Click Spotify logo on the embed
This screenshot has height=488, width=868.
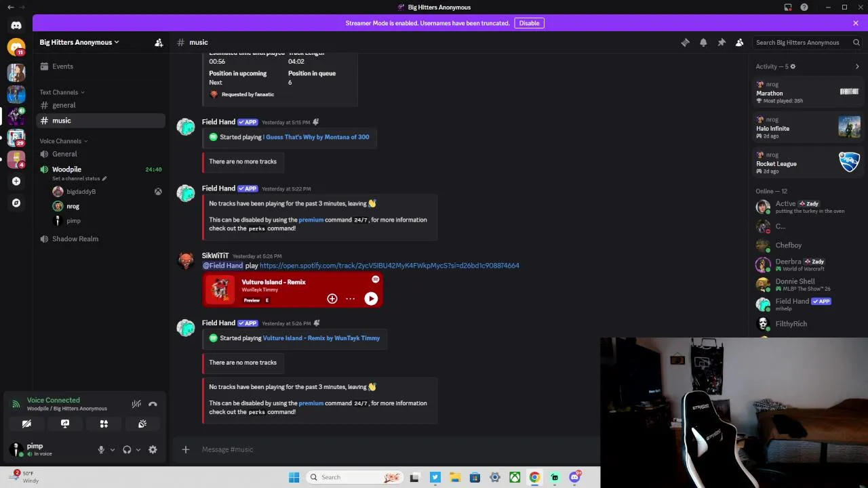pyautogui.click(x=376, y=279)
